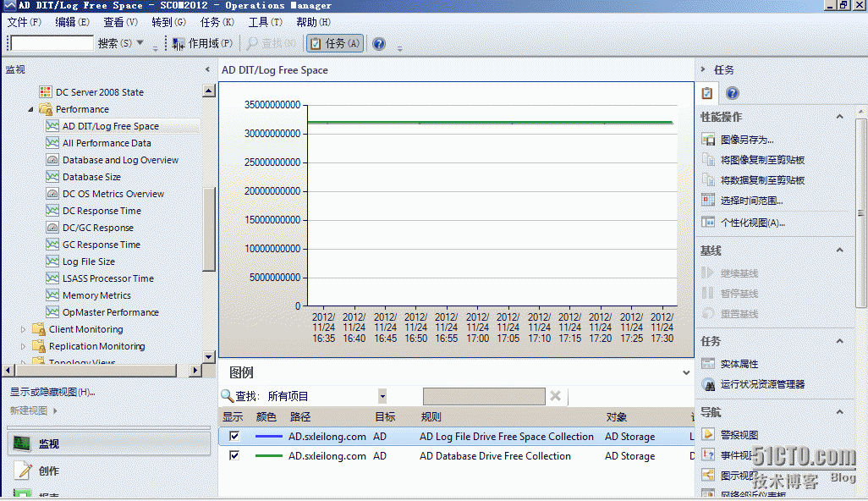Viewport: 868px width, 501px height.
Task: Open AD DIT/Log Free Space performance view
Action: [111, 126]
